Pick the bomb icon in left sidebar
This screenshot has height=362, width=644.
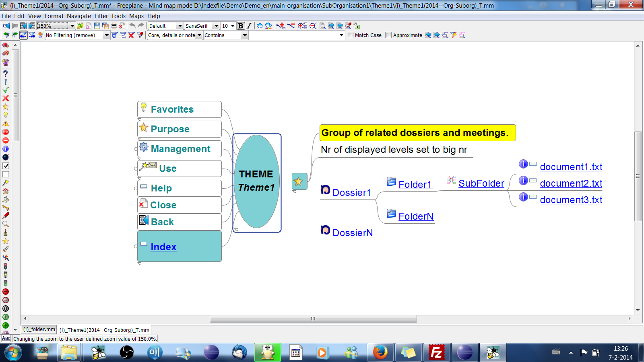6,157
